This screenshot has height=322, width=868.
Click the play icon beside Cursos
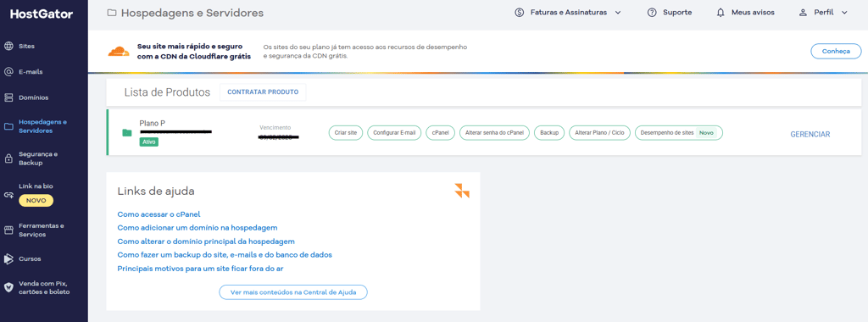pos(8,258)
